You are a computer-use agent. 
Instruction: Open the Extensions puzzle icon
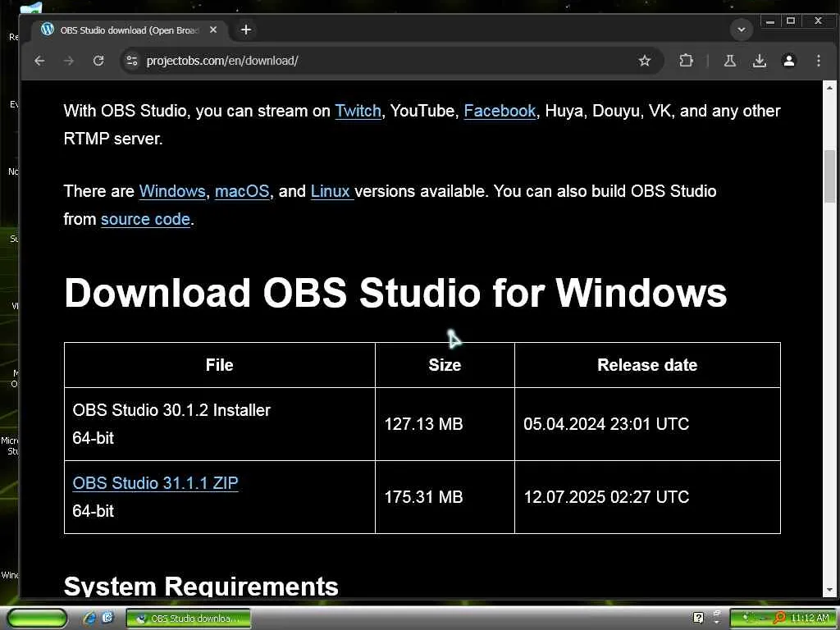pyautogui.click(x=686, y=61)
